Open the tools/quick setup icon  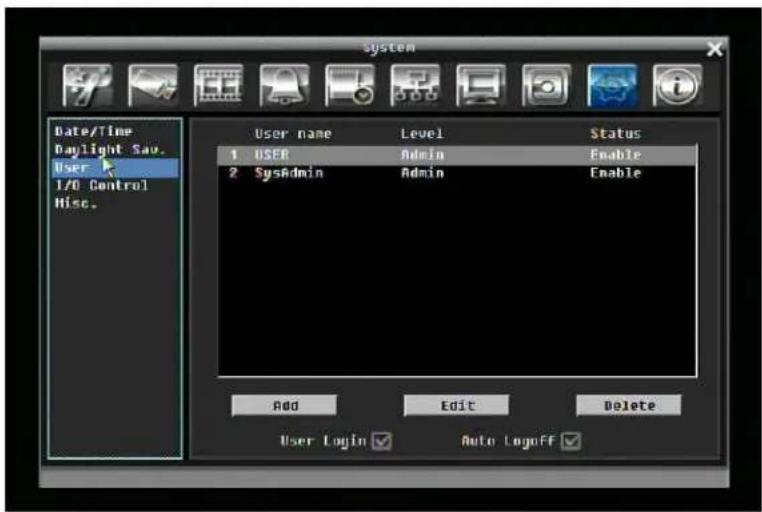(x=87, y=85)
